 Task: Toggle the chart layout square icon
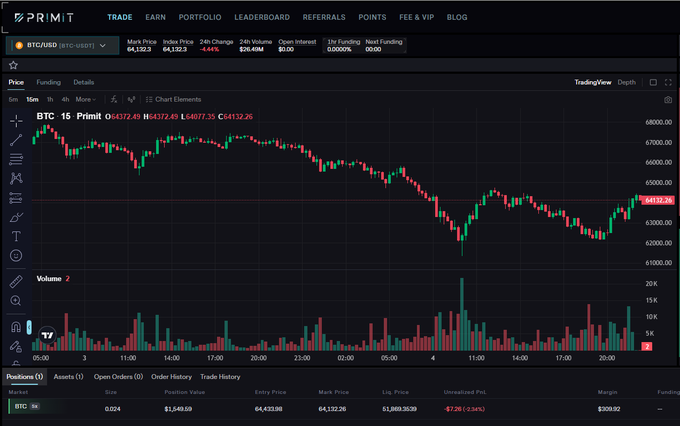click(x=653, y=82)
